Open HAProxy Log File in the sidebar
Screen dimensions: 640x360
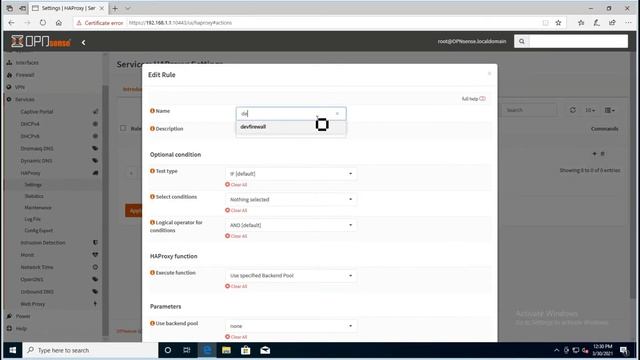pyautogui.click(x=33, y=219)
